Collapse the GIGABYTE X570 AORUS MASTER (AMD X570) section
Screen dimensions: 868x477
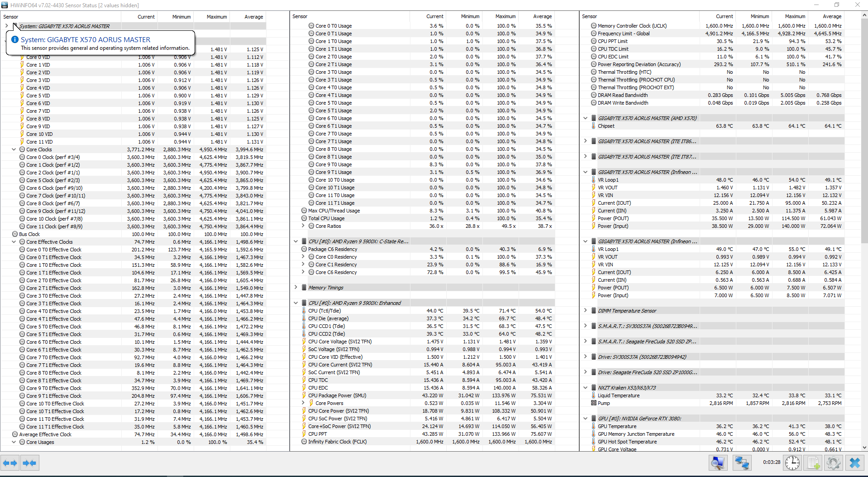[x=585, y=118]
